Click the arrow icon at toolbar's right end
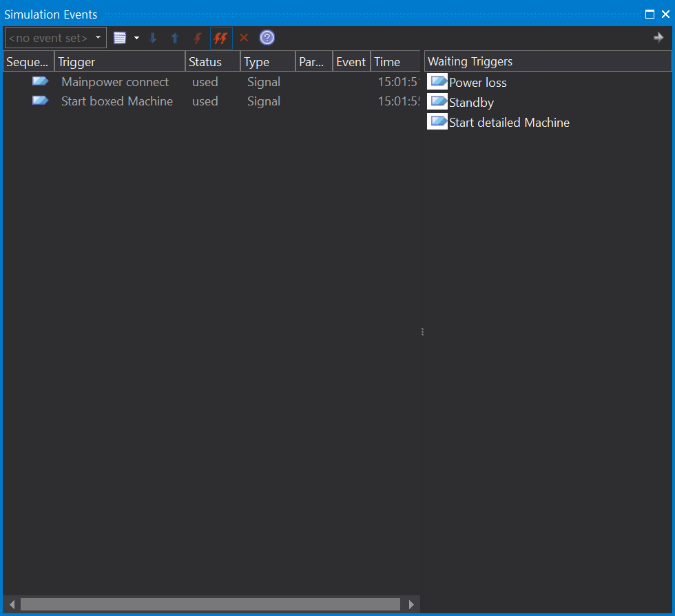The width and height of the screenshot is (675, 616). tap(658, 38)
